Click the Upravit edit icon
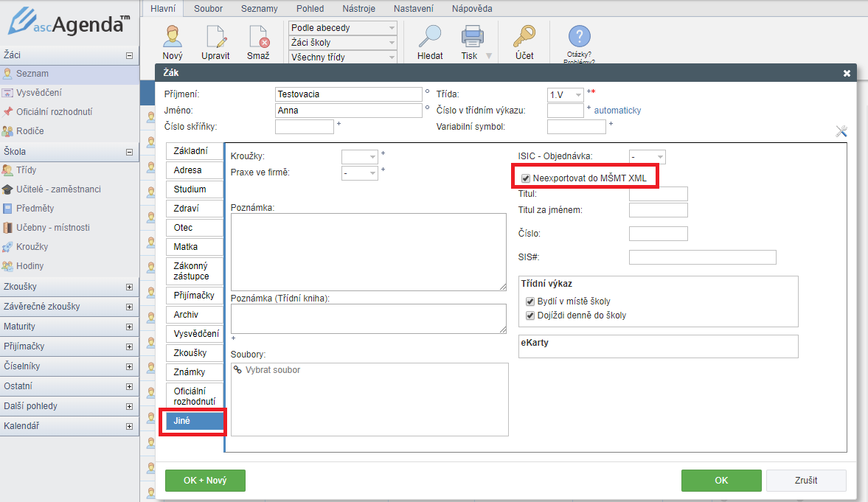The image size is (868, 502). coord(215,37)
